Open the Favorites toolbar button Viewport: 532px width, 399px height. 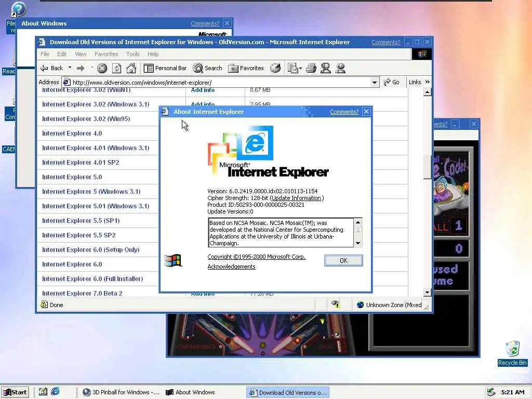pos(246,68)
